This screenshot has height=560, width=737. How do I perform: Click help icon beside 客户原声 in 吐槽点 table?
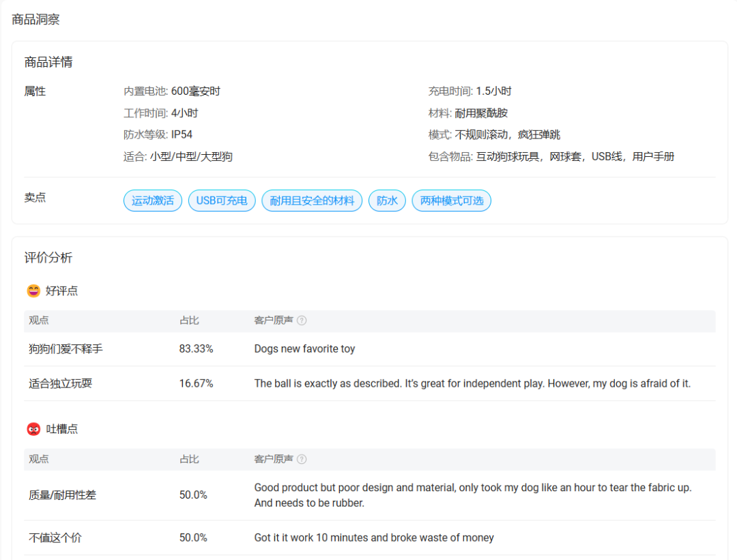(x=302, y=459)
